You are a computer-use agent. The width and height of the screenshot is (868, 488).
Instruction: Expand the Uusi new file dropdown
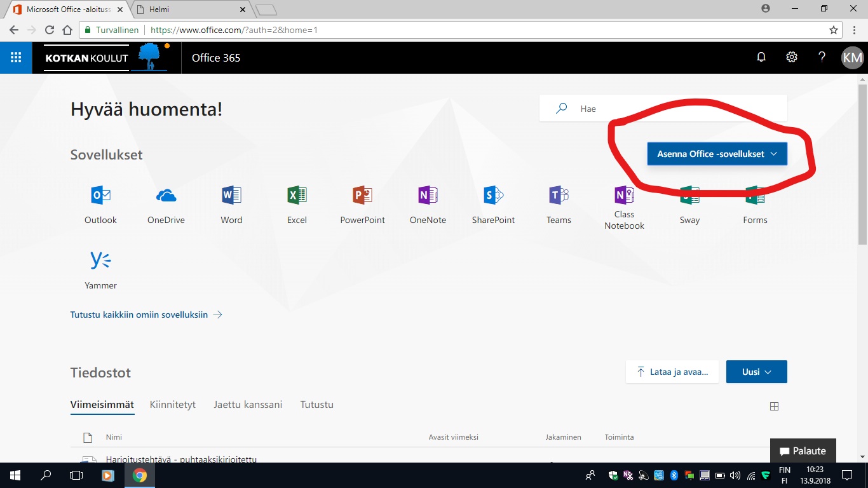click(x=756, y=372)
